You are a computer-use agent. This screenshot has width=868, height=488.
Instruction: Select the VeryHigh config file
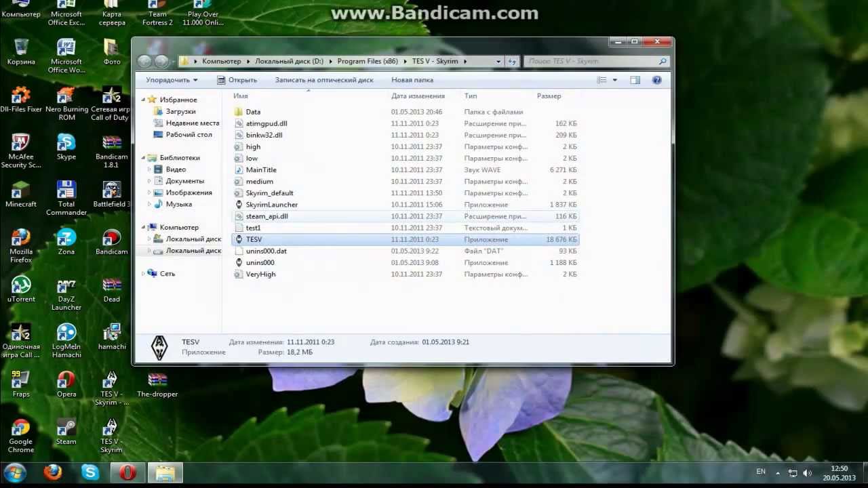tap(405, 274)
